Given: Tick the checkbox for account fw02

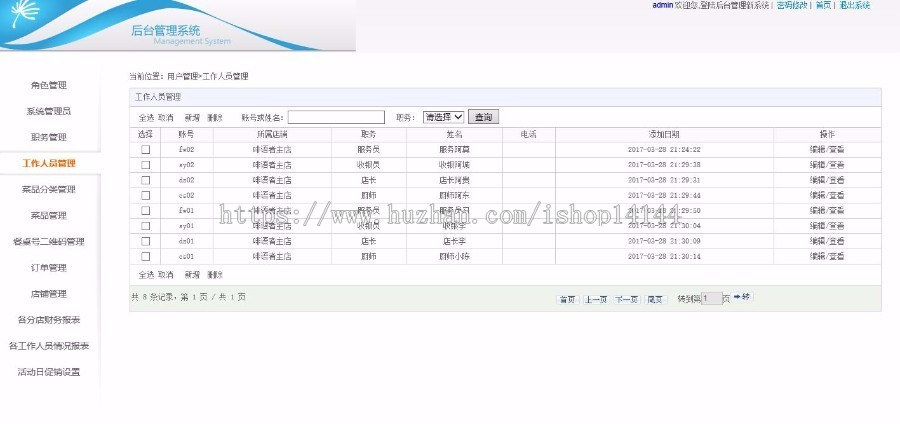Looking at the screenshot, I should (x=146, y=149).
